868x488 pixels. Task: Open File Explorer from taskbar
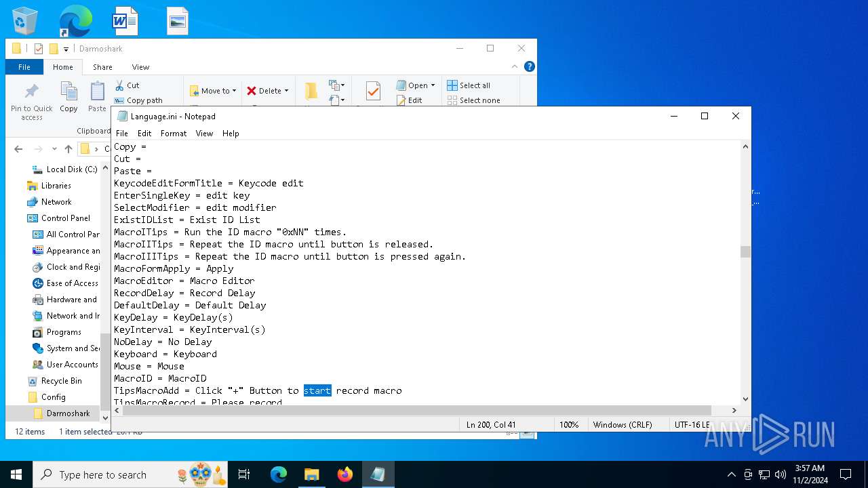point(311,474)
